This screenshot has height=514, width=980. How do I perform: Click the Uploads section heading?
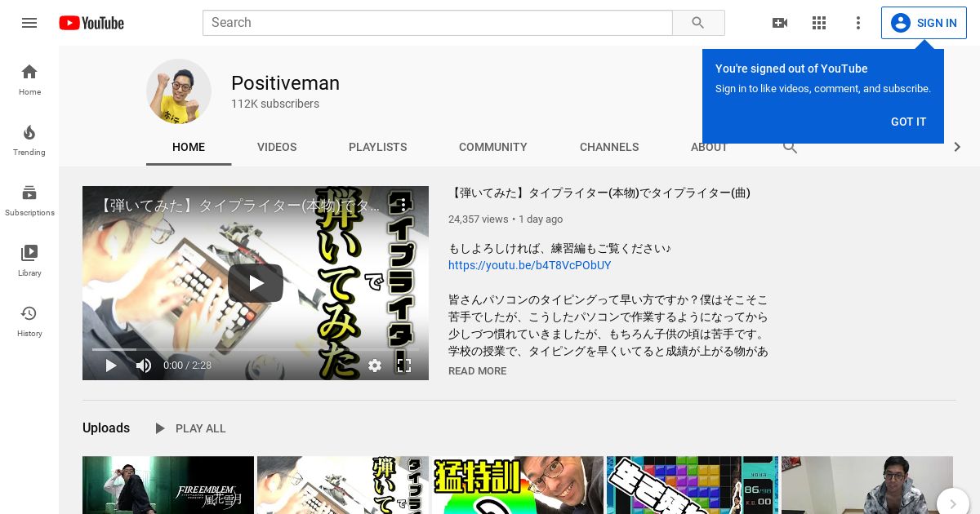coord(106,428)
